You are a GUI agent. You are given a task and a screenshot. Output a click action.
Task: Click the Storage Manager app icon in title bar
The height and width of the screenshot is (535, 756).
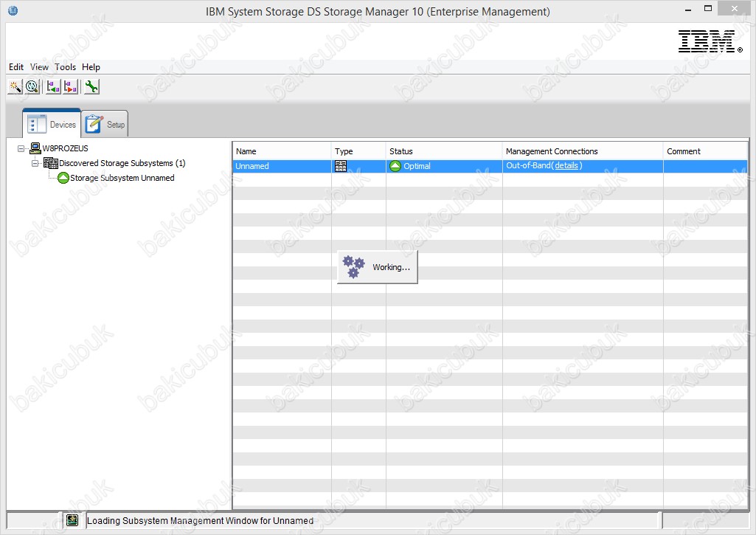13,10
